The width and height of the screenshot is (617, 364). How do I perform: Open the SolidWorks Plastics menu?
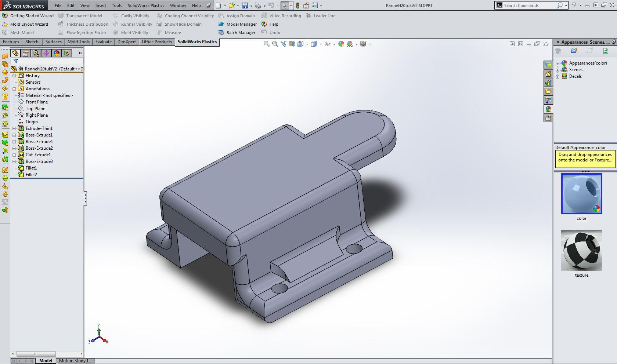click(x=146, y=6)
